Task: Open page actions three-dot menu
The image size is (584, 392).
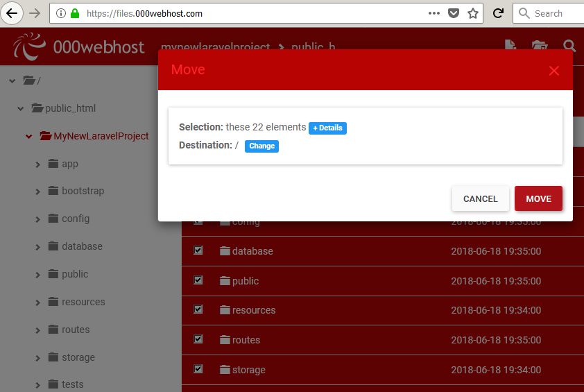Action: pyautogui.click(x=434, y=13)
